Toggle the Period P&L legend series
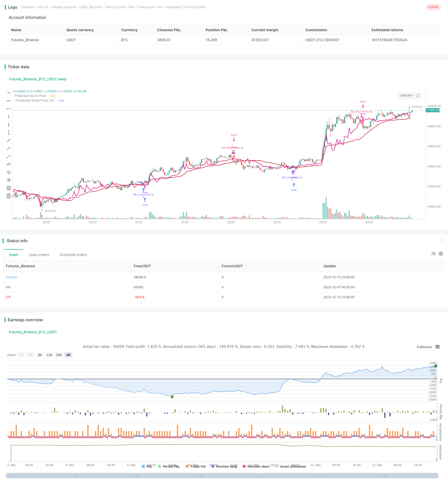The height and width of the screenshot is (486, 448). pyautogui.click(x=169, y=466)
